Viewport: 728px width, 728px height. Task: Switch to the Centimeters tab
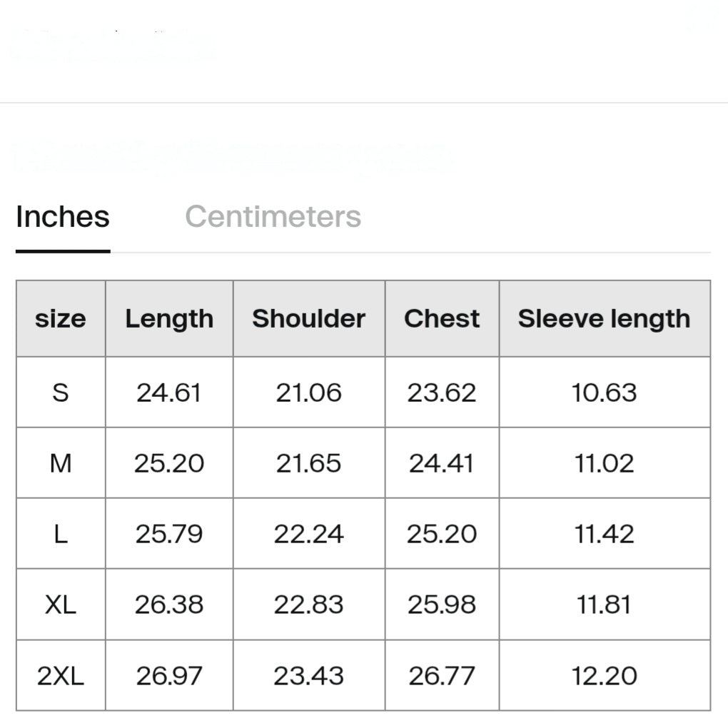pyautogui.click(x=273, y=217)
